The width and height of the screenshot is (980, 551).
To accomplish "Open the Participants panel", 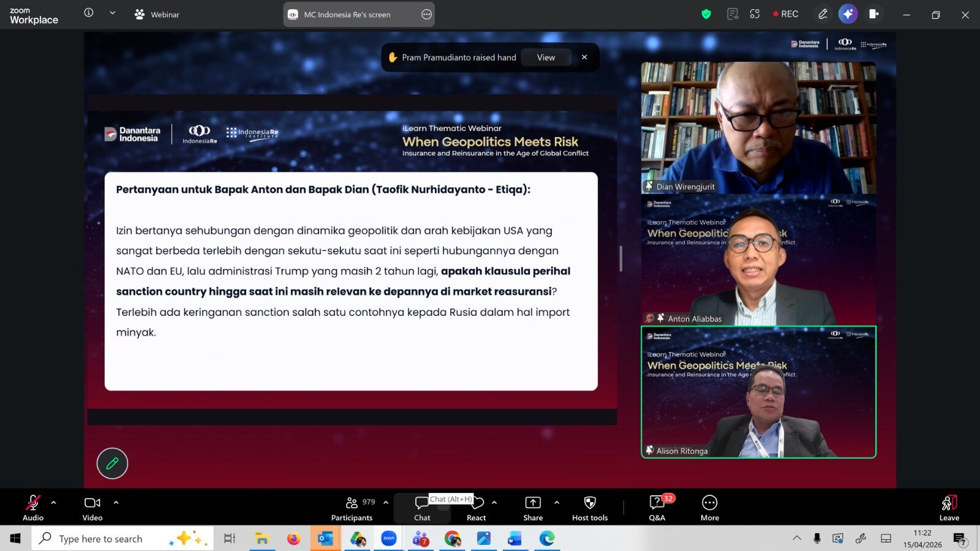I will tap(352, 508).
